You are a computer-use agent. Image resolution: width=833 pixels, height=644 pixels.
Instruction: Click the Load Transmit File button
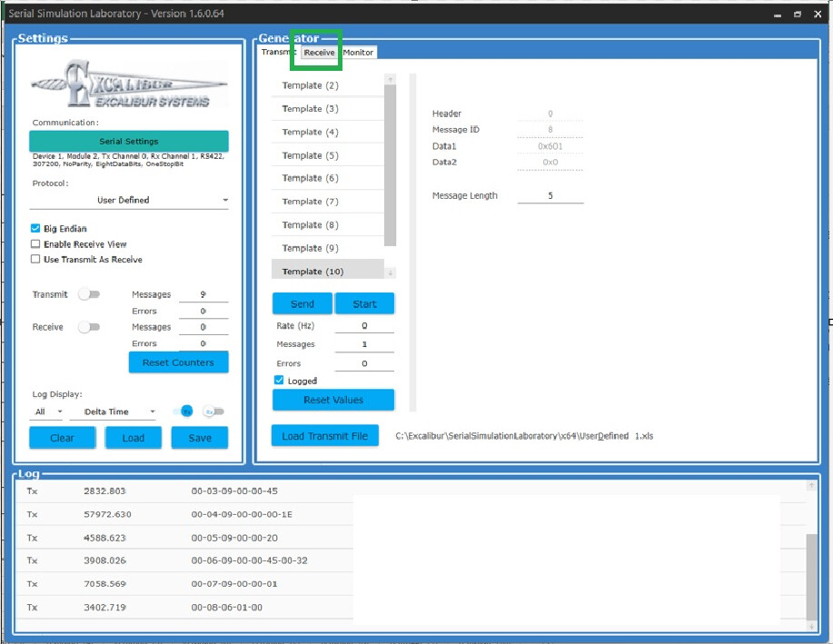tap(324, 435)
